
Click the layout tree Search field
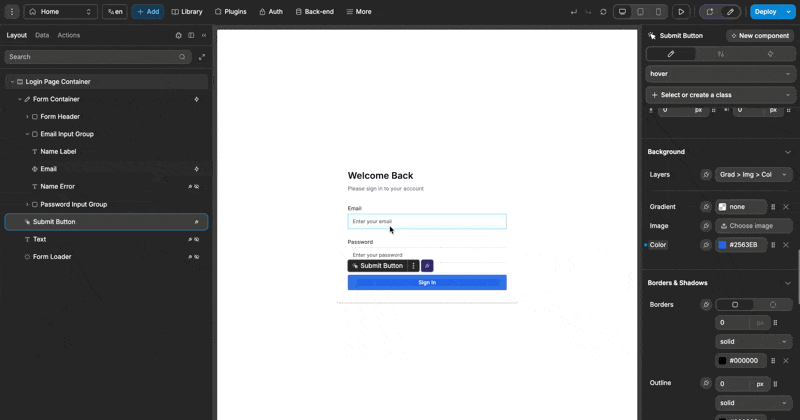point(97,57)
